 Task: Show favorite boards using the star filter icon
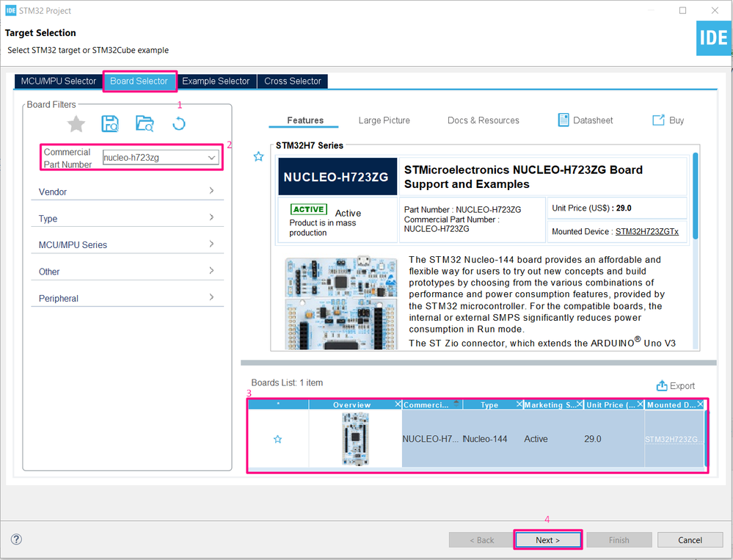(x=76, y=124)
